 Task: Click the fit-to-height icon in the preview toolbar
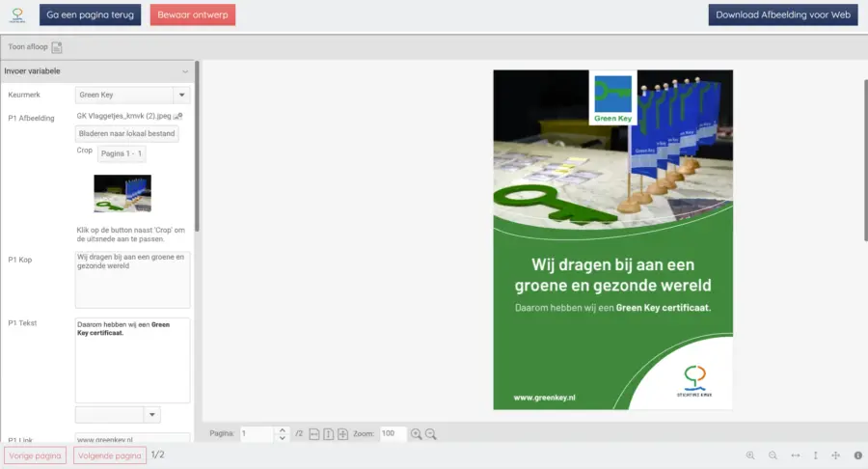click(x=328, y=434)
